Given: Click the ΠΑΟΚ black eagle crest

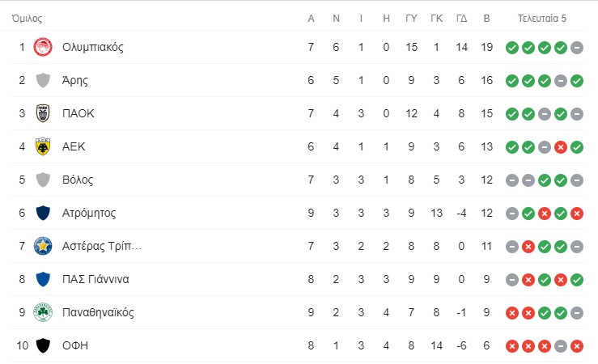Looking at the screenshot, I should click(43, 113).
